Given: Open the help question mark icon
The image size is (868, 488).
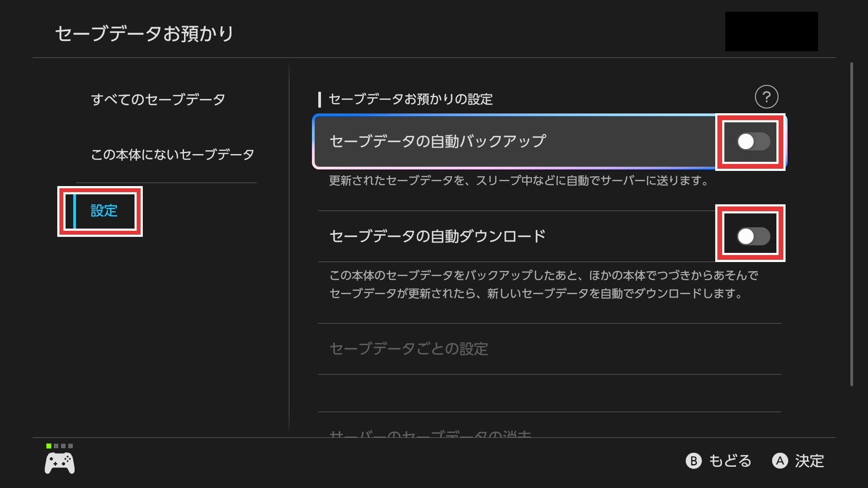Looking at the screenshot, I should coord(766,97).
